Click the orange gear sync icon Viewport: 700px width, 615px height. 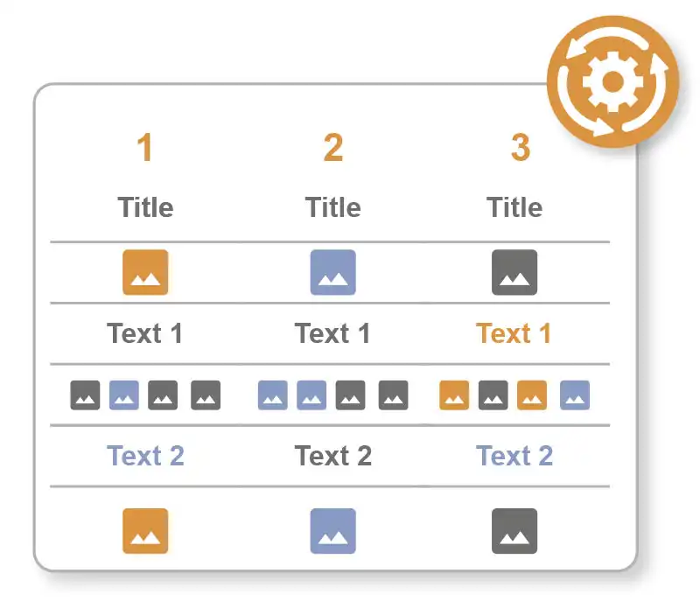point(612,81)
